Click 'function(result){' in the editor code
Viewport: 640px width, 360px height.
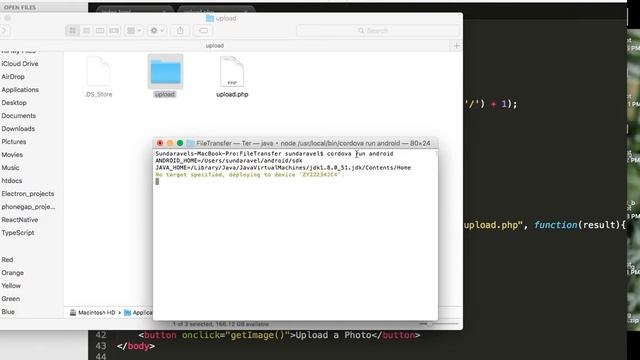pyautogui.click(x=580, y=225)
